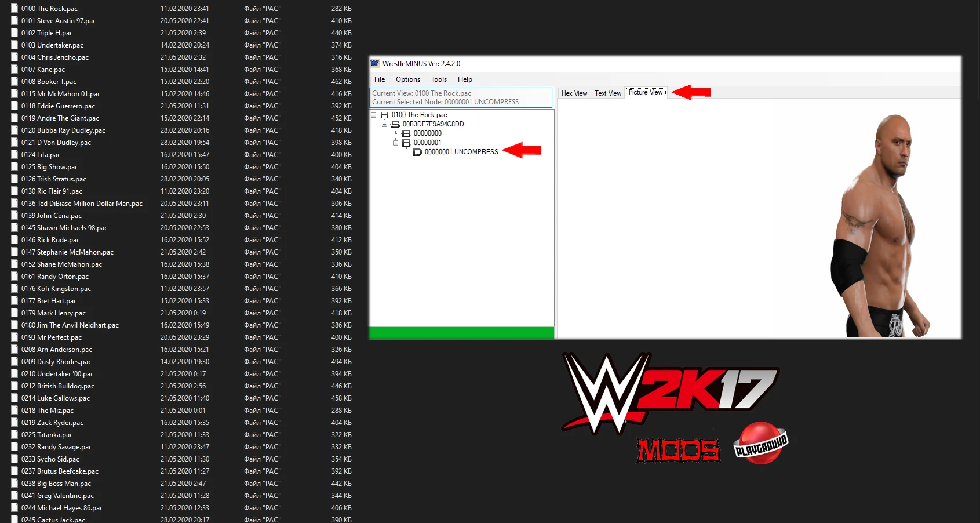Click the green progress bar

(461, 333)
